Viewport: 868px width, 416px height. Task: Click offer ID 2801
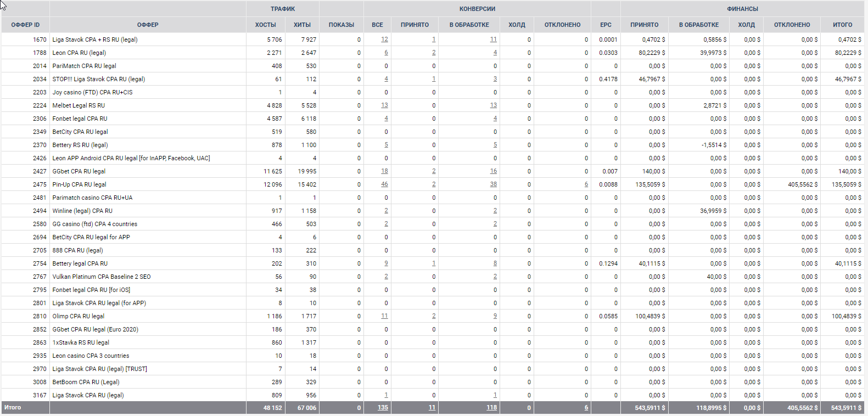tap(40, 303)
